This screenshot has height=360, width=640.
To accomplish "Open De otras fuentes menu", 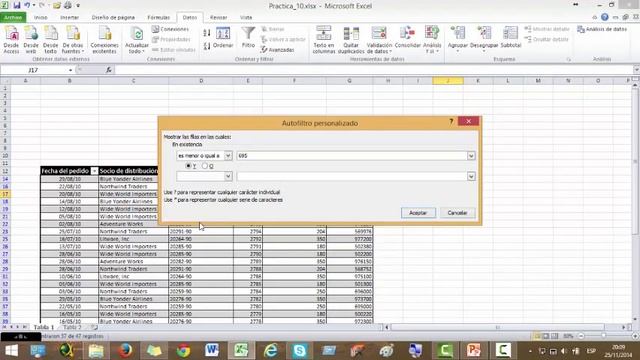I will [x=73, y=40].
